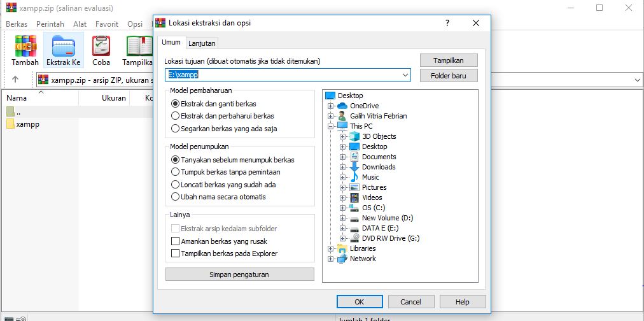Click the up-one-level arrow icon
The width and height of the screenshot is (644, 321).
click(x=15, y=80)
